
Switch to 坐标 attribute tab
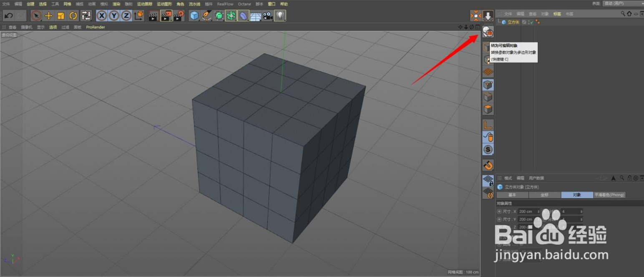click(x=545, y=195)
